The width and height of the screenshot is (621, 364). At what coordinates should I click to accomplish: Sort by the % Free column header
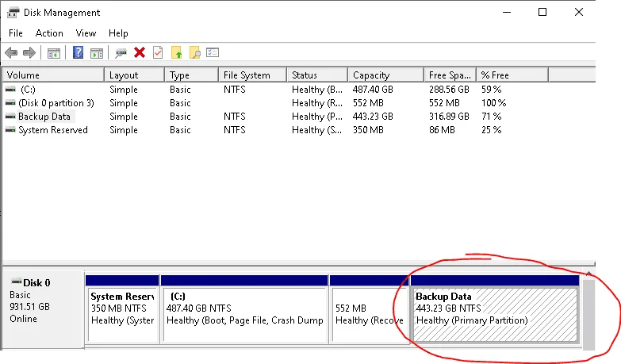(512, 75)
